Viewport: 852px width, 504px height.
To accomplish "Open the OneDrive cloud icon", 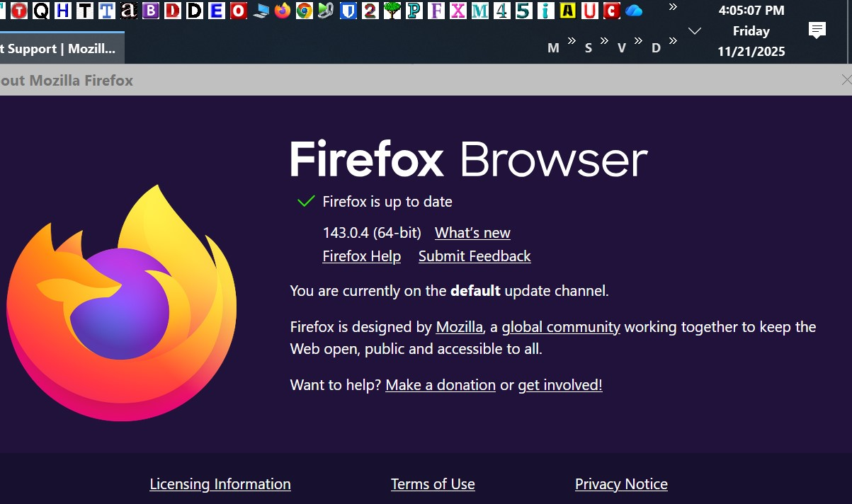I will click(634, 11).
